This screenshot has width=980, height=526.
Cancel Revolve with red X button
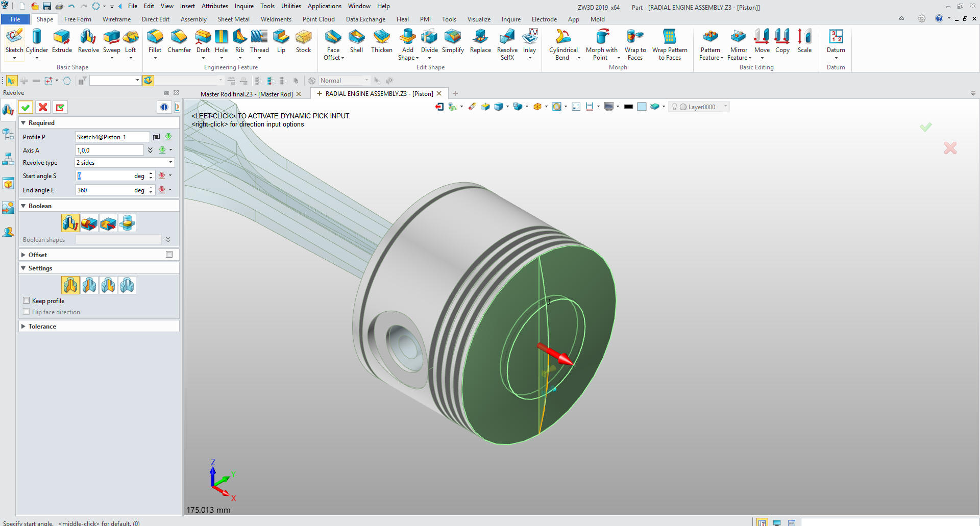point(43,107)
